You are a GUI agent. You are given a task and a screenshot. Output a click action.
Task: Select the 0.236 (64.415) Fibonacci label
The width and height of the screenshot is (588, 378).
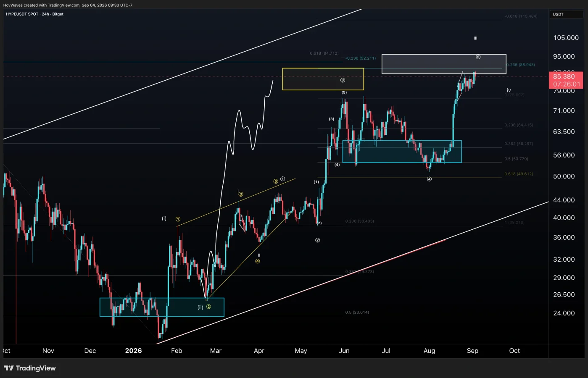click(x=519, y=125)
